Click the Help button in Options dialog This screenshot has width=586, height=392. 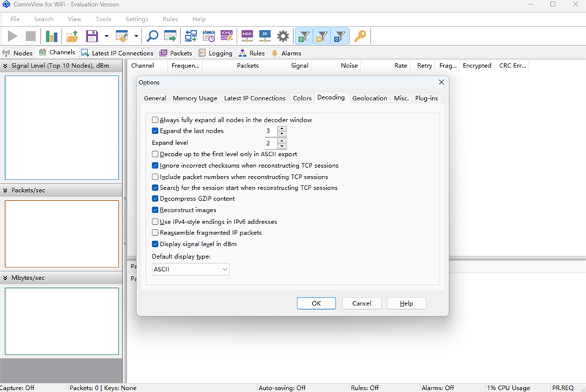click(407, 303)
